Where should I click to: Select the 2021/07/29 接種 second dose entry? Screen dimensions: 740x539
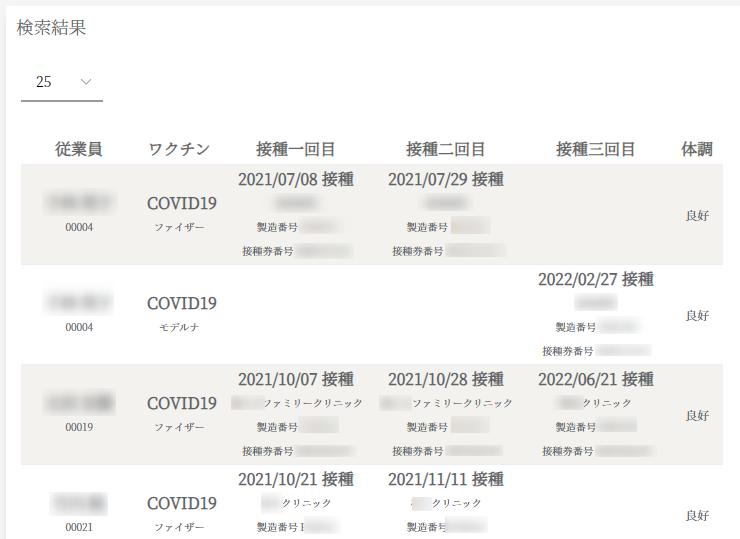pyautogui.click(x=445, y=180)
